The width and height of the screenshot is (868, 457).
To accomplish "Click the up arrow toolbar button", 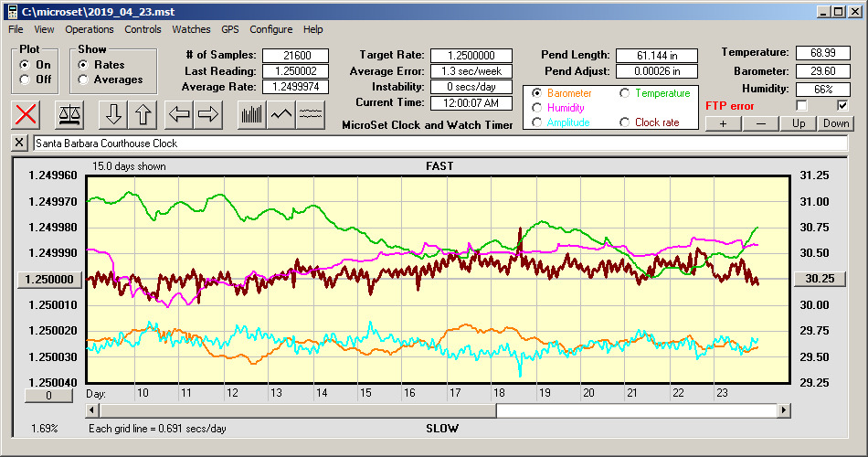I will tap(143, 114).
